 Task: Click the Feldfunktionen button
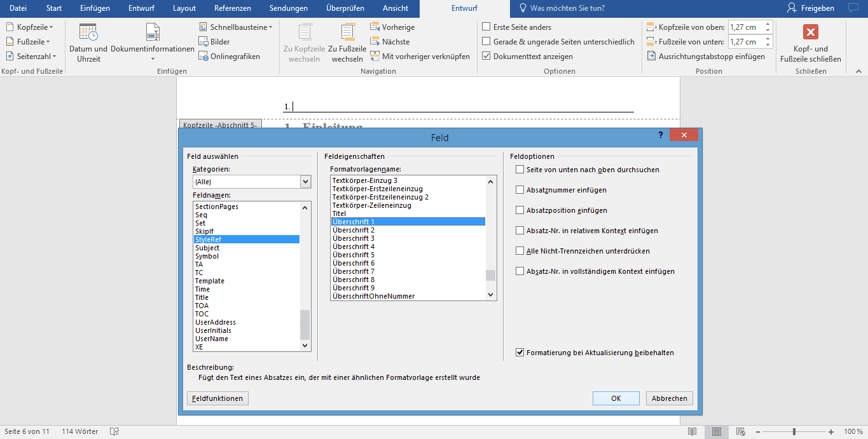click(218, 398)
